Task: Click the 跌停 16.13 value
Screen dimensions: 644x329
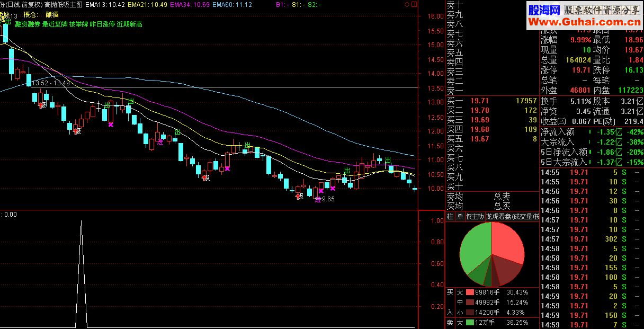Action: [633, 70]
